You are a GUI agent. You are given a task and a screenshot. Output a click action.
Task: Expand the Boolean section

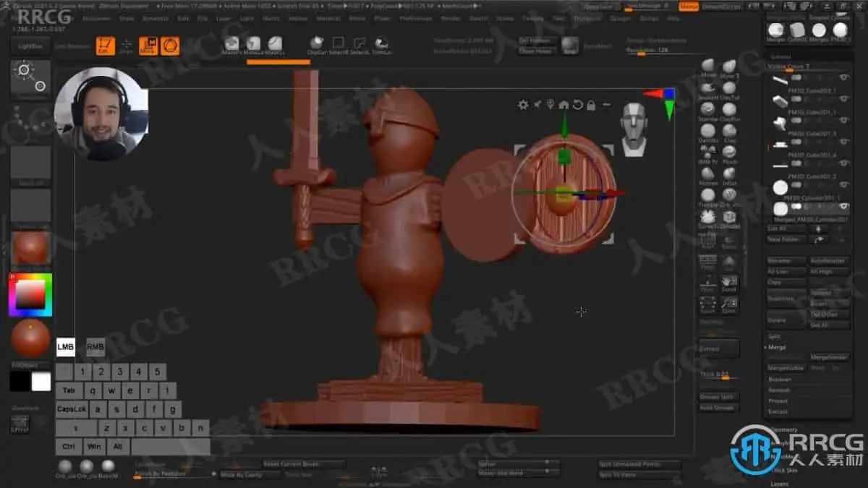(780, 380)
